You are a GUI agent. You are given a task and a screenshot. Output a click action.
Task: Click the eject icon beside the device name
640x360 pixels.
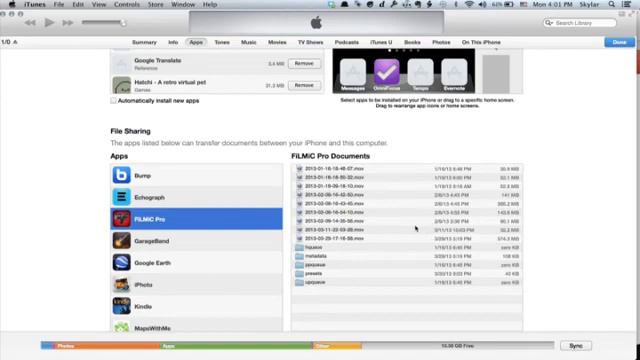point(16,42)
